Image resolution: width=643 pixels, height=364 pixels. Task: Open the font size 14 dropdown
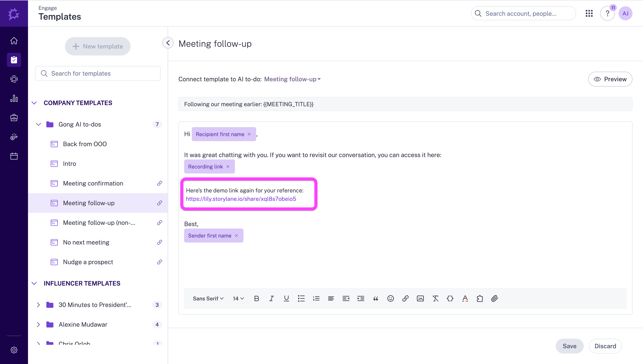click(x=238, y=298)
